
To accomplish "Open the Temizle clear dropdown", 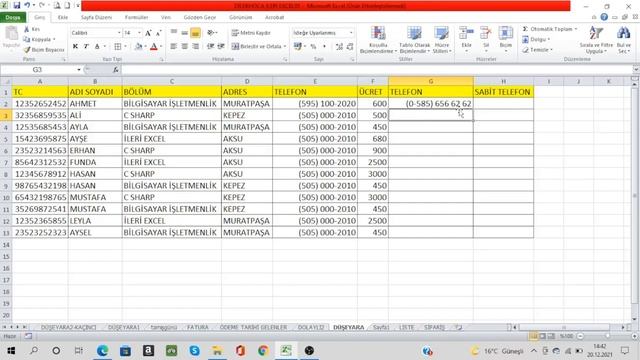I will tap(538, 49).
